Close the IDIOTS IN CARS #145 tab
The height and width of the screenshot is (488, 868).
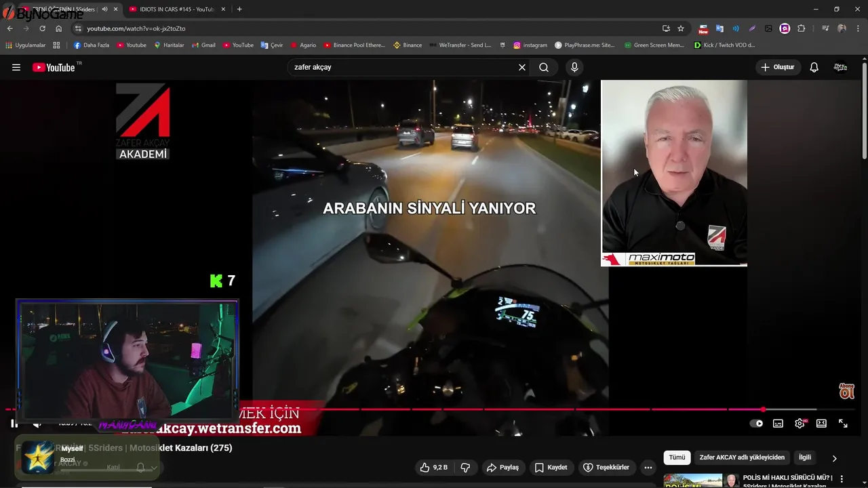[223, 9]
